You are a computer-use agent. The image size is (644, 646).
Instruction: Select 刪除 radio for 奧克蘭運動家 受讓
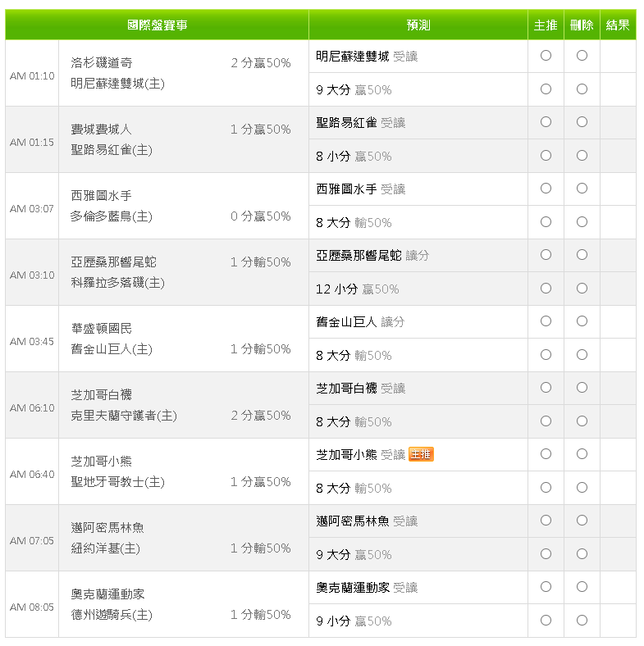point(582,587)
